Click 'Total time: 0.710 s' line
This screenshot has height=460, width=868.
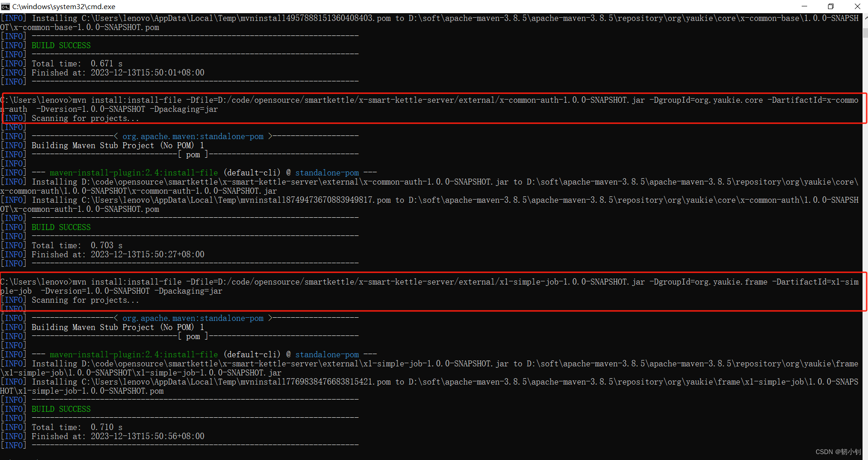coord(77,427)
